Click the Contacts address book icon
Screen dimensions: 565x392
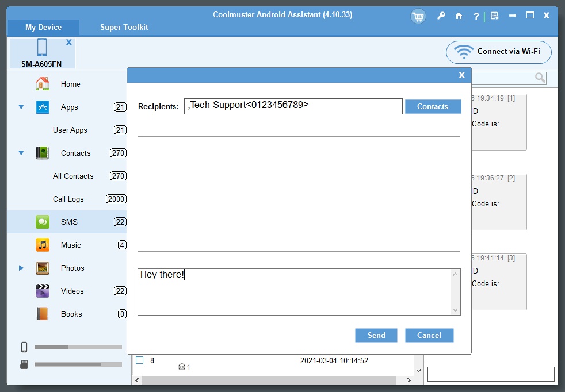(43, 153)
